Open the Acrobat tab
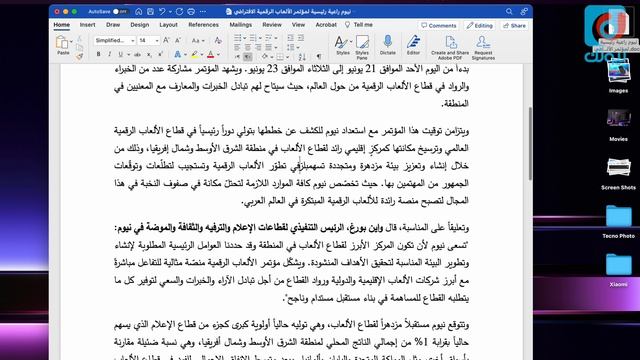This screenshot has height=360, width=640. pos(326,25)
